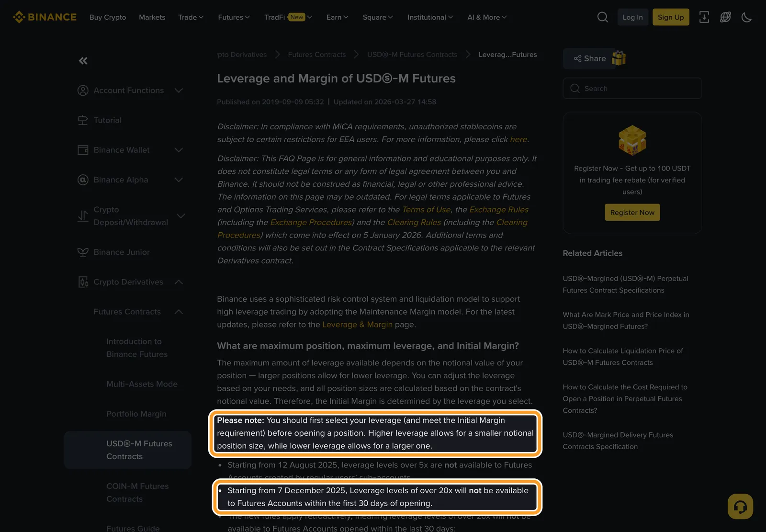The height and width of the screenshot is (532, 766).
Task: Click the treasure cube reward image
Action: (x=632, y=140)
